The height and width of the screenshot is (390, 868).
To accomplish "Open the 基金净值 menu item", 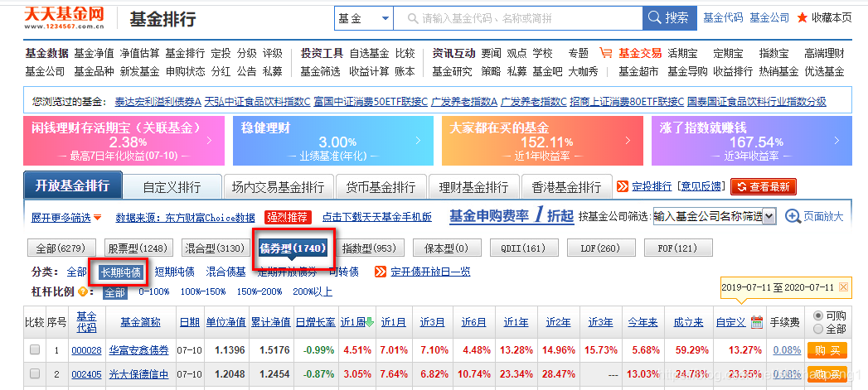I will click(x=95, y=53).
